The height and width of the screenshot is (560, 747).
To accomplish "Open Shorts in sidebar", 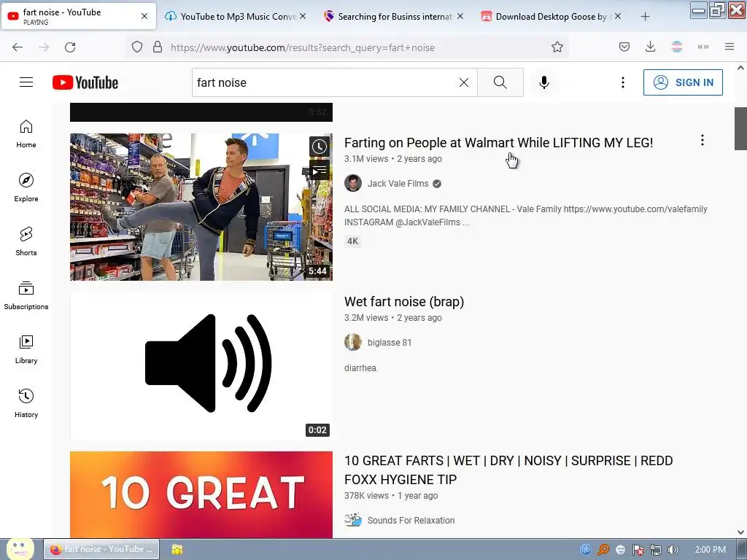I will [26, 242].
